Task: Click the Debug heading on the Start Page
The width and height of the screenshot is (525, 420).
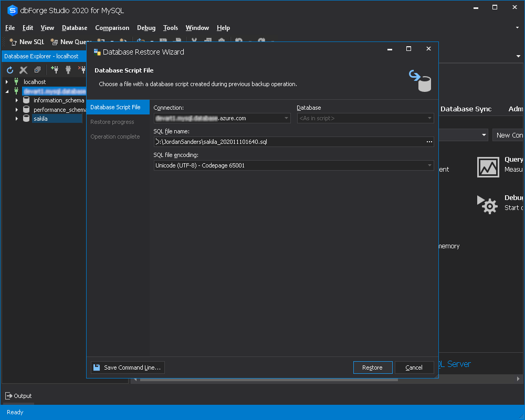Action: coord(513,197)
